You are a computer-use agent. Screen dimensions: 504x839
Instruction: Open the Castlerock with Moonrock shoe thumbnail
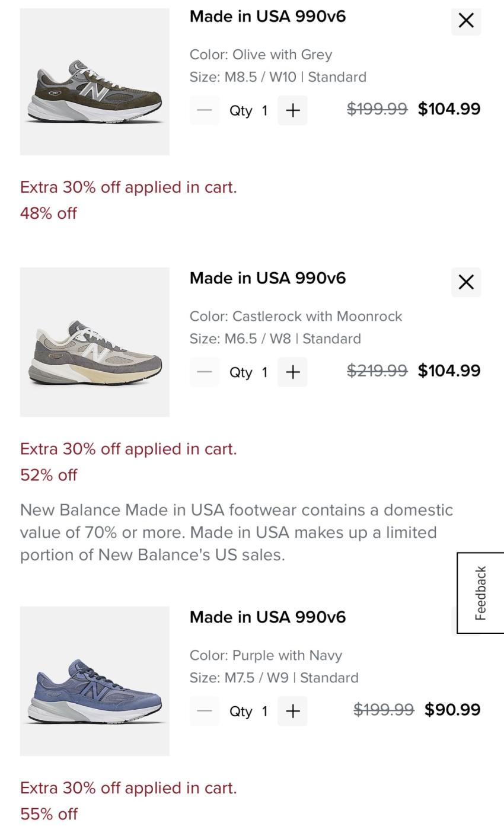95,342
